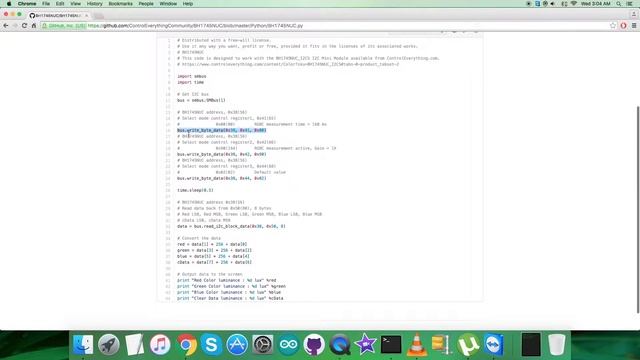This screenshot has width=640, height=360.
Task: Open the Trash in the dock
Action: [556, 344]
